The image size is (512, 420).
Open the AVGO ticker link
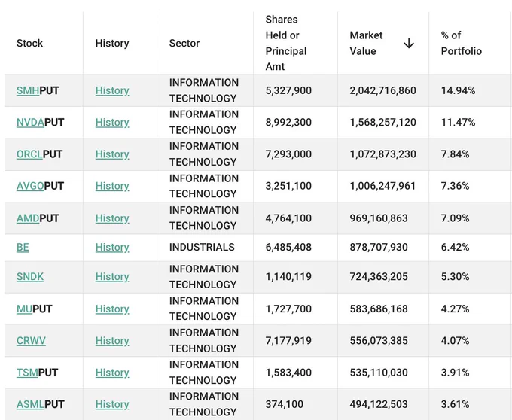pyautogui.click(x=30, y=186)
